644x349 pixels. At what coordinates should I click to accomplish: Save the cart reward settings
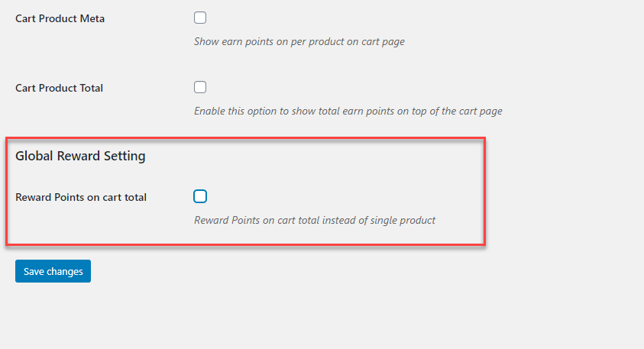point(53,271)
